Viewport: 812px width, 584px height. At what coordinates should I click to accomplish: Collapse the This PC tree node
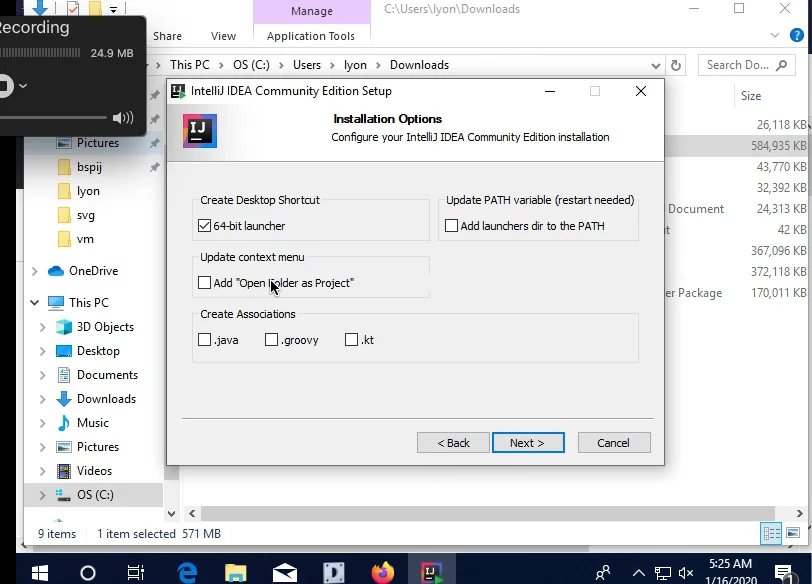coord(35,303)
